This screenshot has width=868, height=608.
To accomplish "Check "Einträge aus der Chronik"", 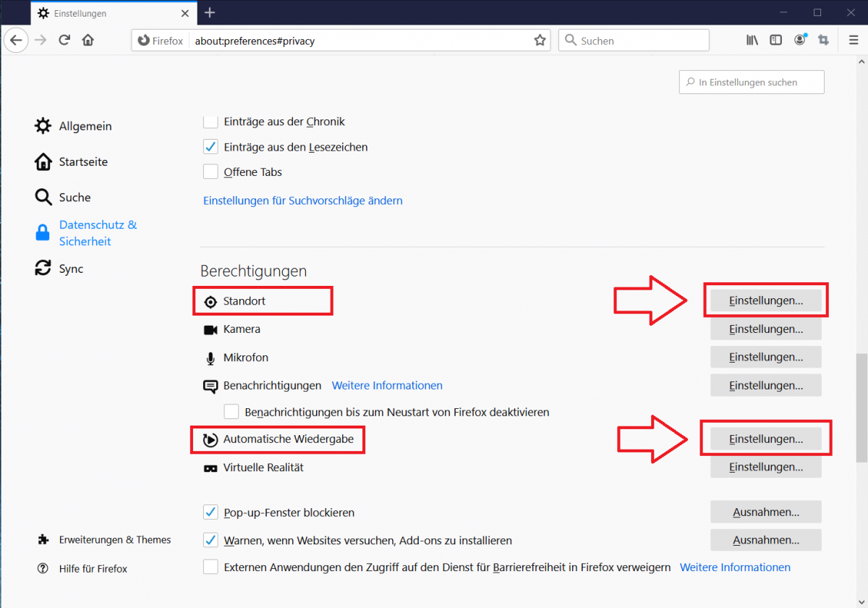I will (210, 121).
